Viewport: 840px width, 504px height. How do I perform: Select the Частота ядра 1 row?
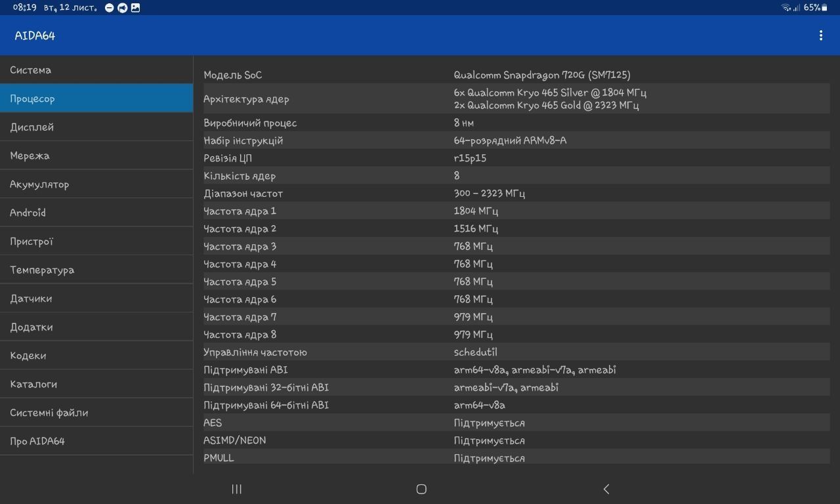515,211
